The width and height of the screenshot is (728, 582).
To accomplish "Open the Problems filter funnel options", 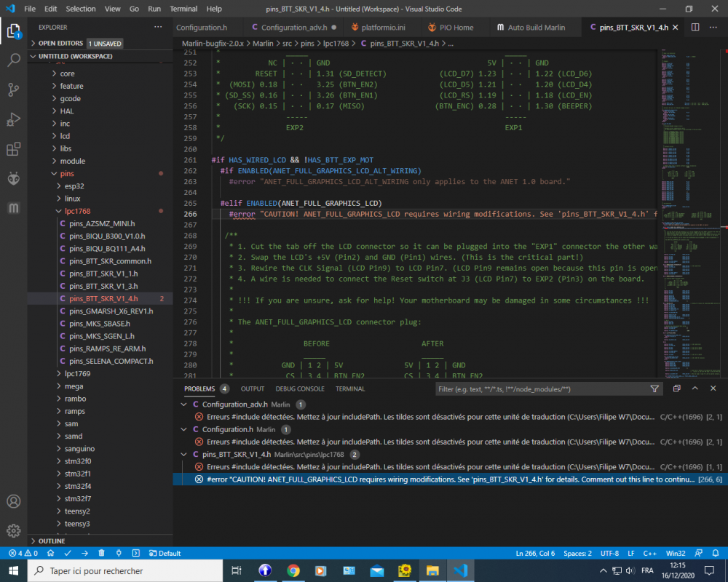I will point(654,389).
